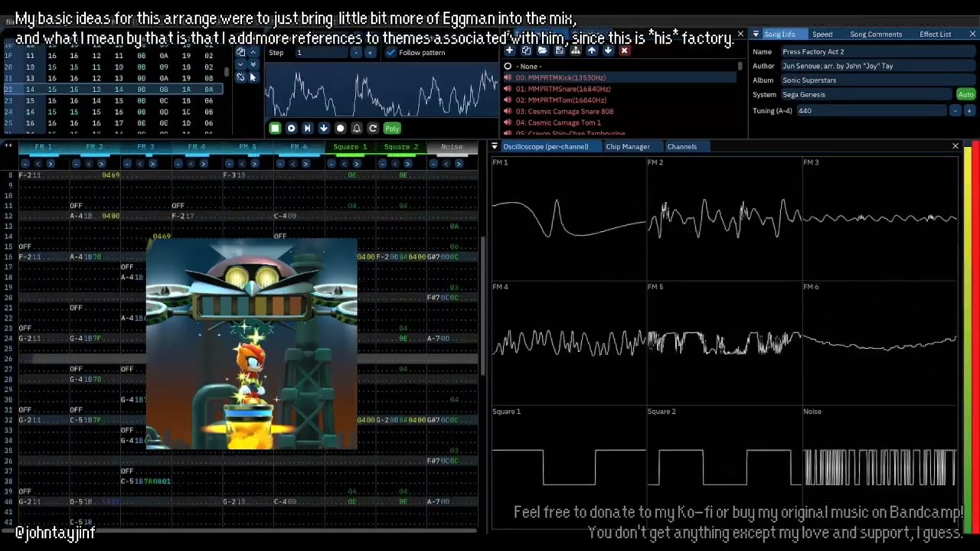980x551 pixels.
Task: Collapse the FM 6 channel with its minus button
Action: tap(280, 164)
